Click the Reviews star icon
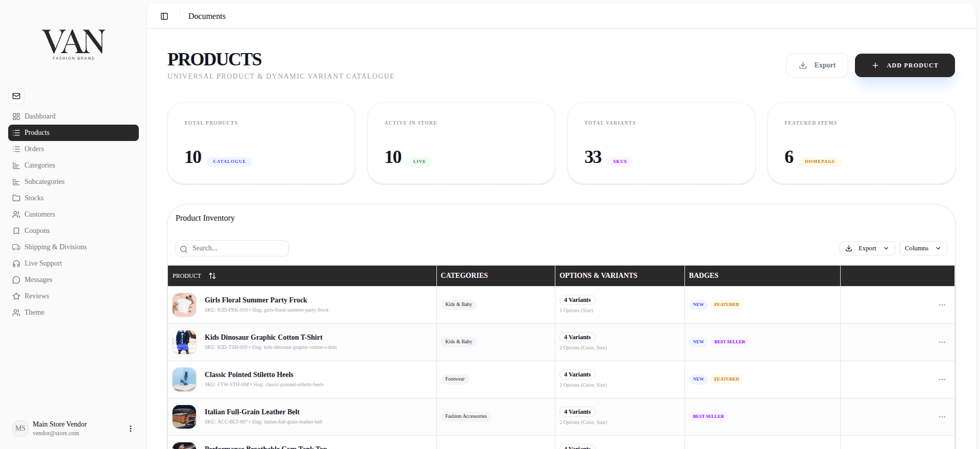The width and height of the screenshot is (980, 449). 16,296
